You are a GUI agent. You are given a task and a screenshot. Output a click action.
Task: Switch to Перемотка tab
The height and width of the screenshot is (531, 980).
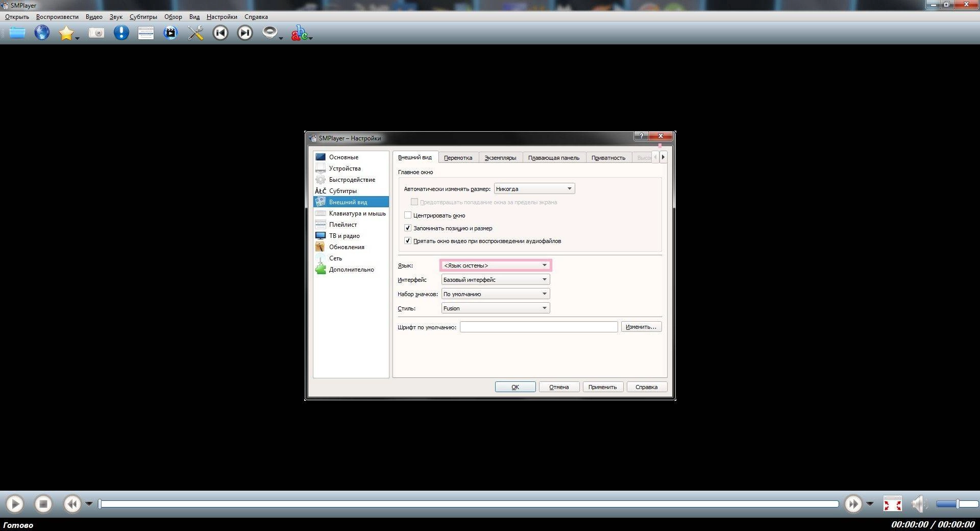pos(458,158)
